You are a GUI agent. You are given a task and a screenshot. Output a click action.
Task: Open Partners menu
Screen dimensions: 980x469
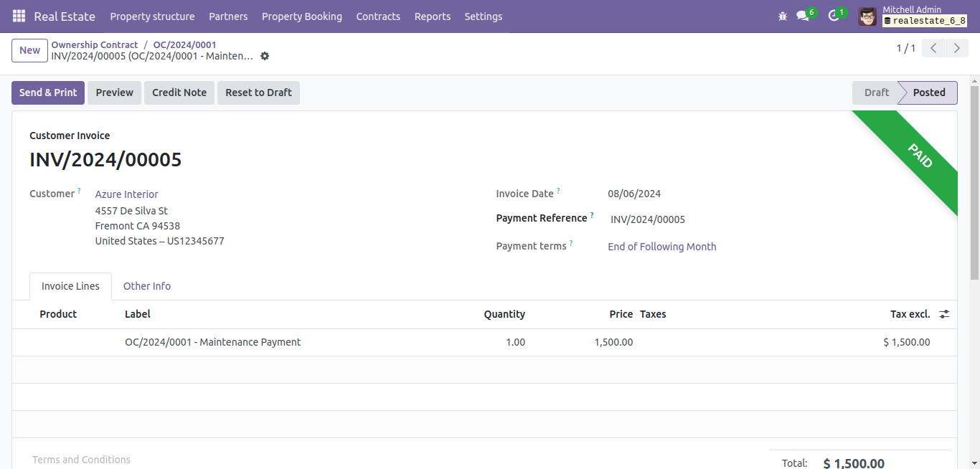228,16
